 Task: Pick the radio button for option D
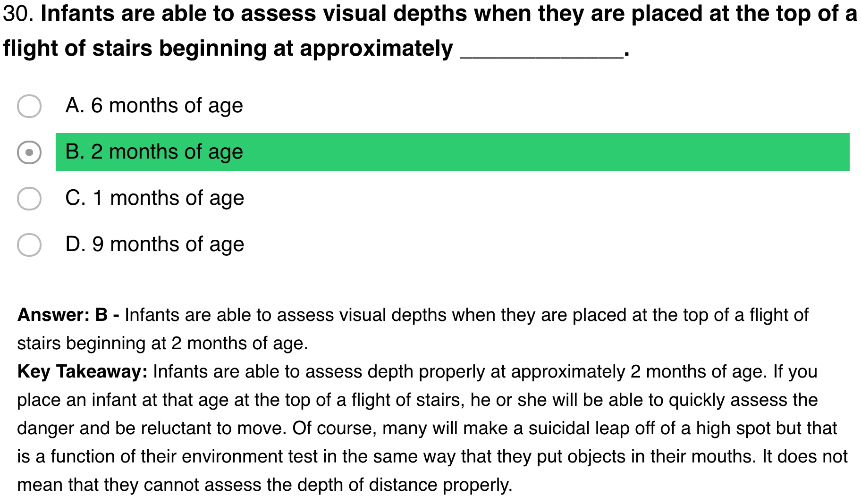coord(29,245)
